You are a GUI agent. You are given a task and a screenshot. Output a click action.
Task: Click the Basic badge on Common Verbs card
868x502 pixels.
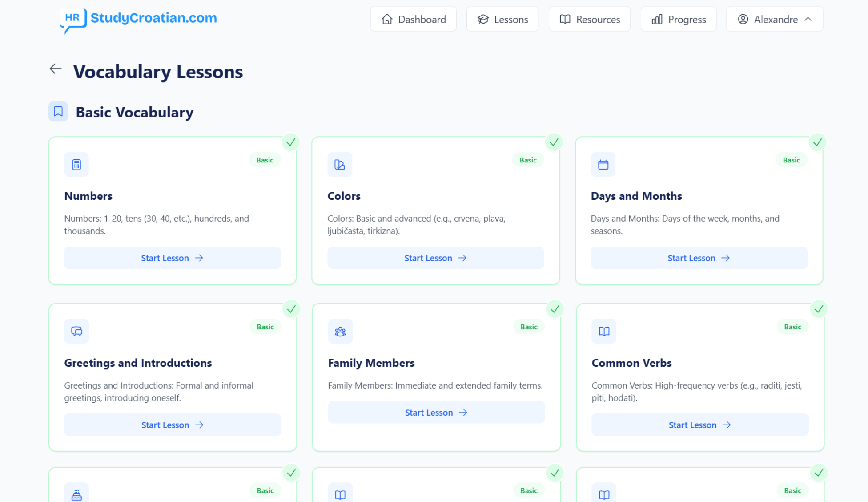click(x=792, y=327)
